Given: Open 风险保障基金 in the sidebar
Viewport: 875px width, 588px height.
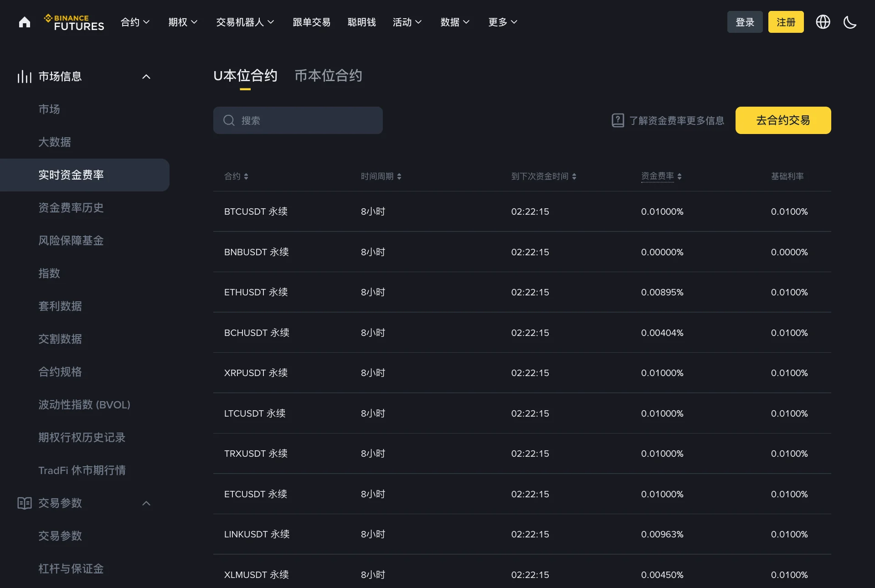Looking at the screenshot, I should point(71,241).
